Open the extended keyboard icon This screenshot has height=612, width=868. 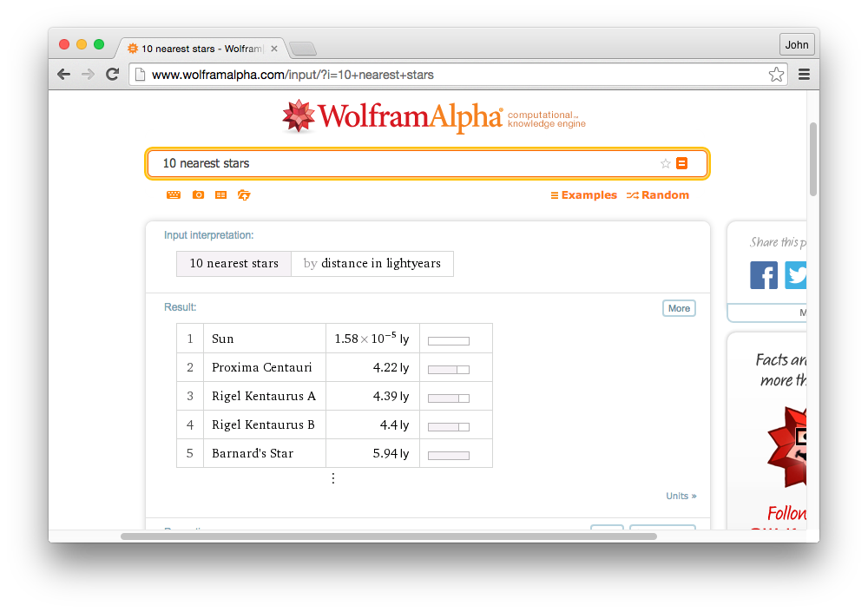tap(174, 195)
